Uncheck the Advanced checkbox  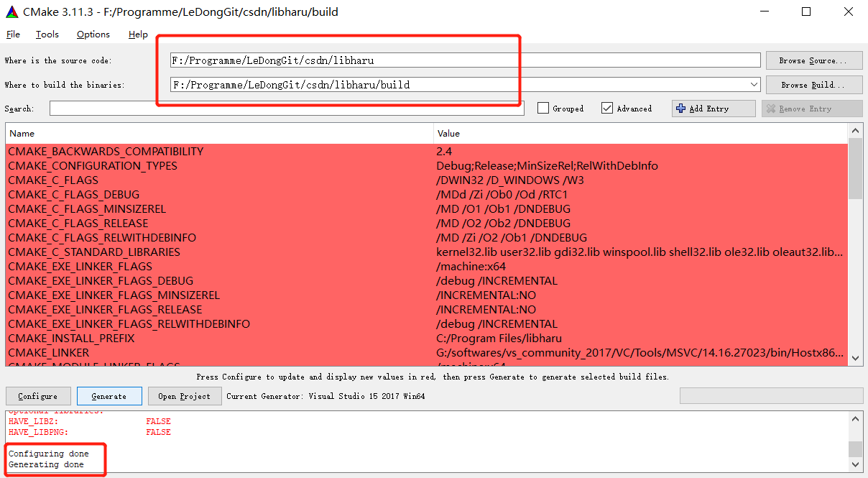607,109
